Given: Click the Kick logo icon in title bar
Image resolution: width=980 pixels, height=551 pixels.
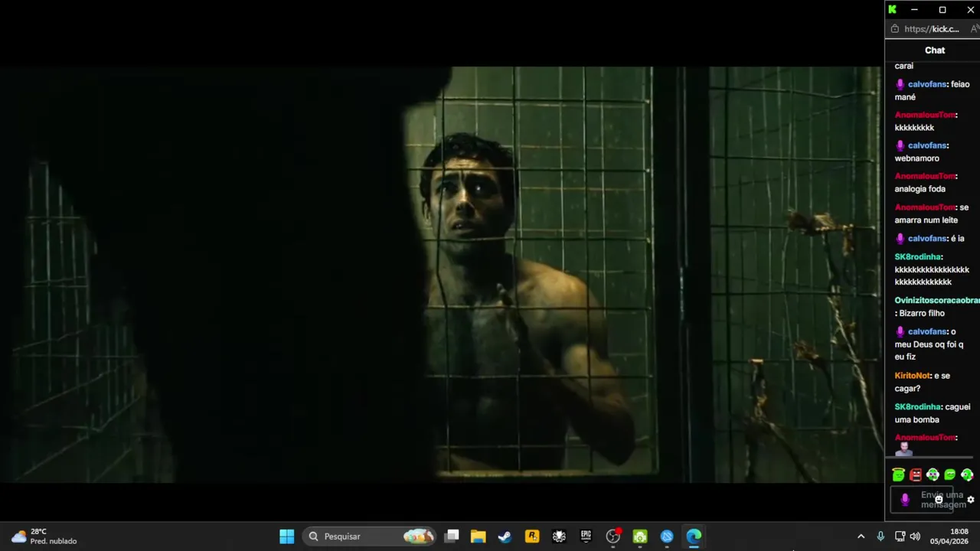Looking at the screenshot, I should point(892,9).
